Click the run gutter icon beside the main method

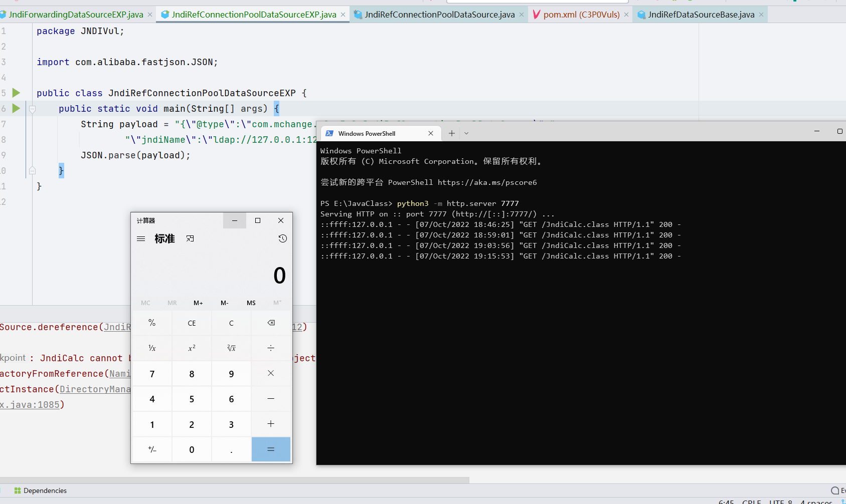(16, 108)
